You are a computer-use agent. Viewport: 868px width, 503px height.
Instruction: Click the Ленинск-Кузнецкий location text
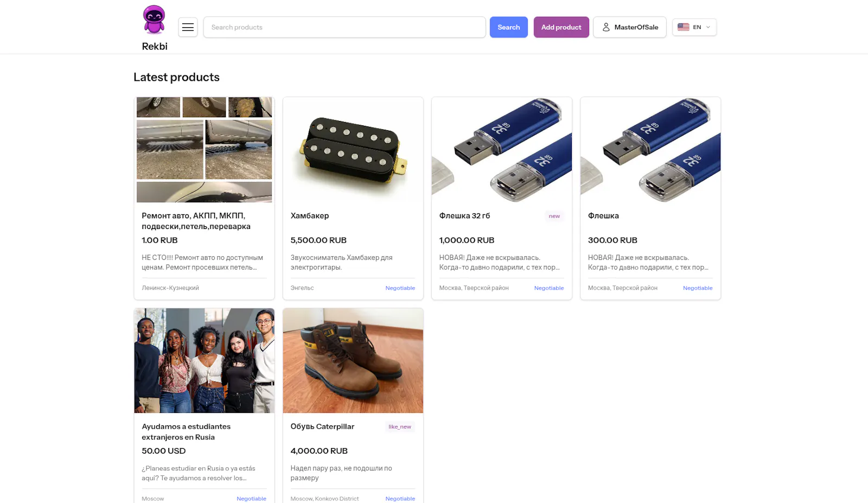point(170,288)
